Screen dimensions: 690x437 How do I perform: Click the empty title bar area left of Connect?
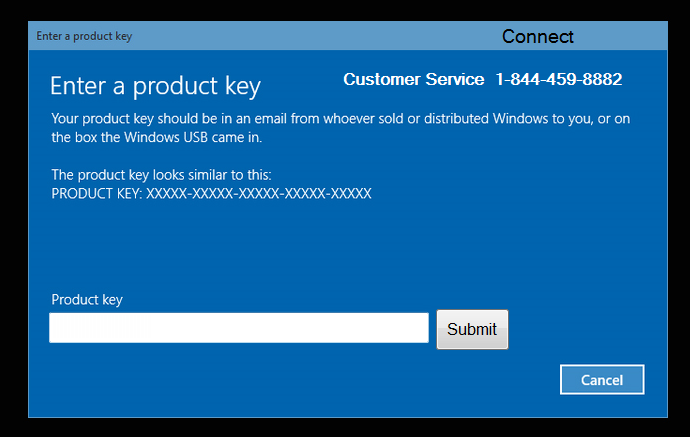[317, 36]
